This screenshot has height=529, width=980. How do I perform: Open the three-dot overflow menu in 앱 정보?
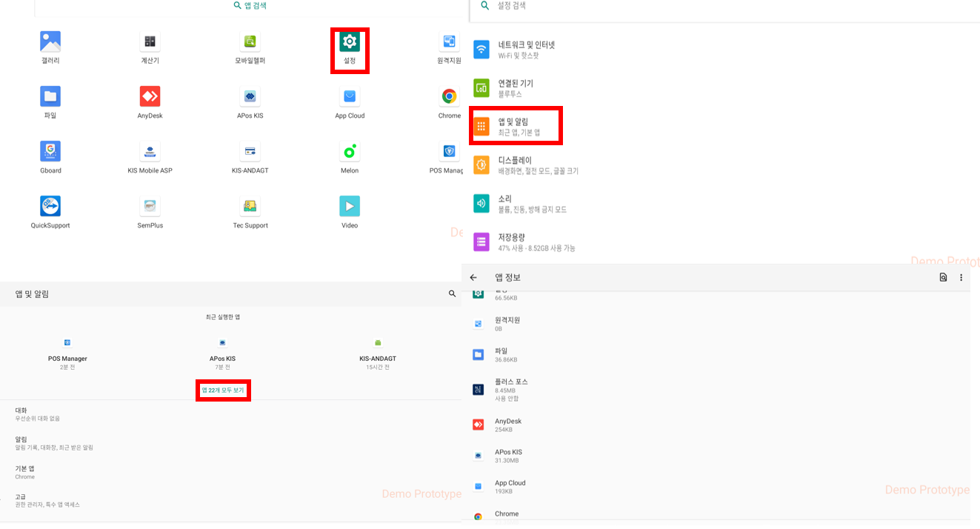pos(961,278)
